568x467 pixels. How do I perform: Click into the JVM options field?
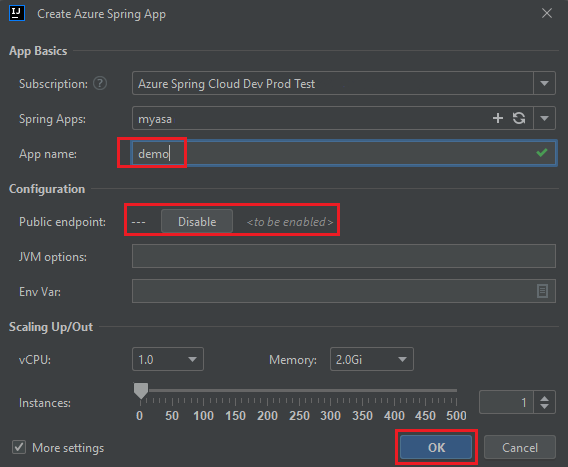click(344, 256)
